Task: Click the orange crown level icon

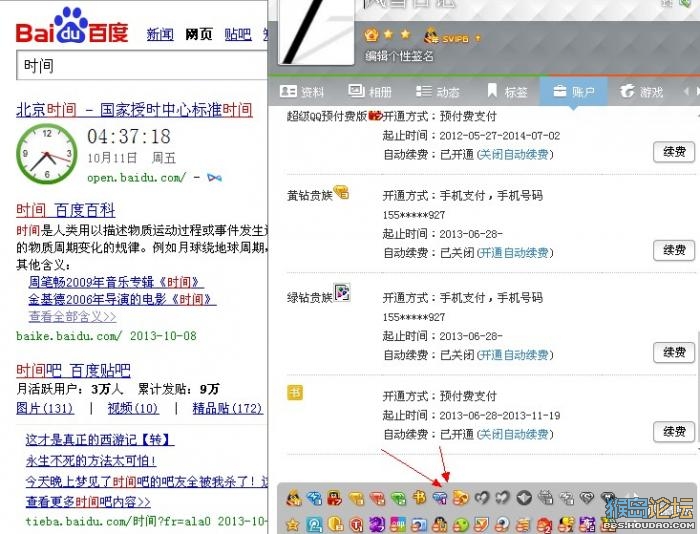Action: [371, 35]
